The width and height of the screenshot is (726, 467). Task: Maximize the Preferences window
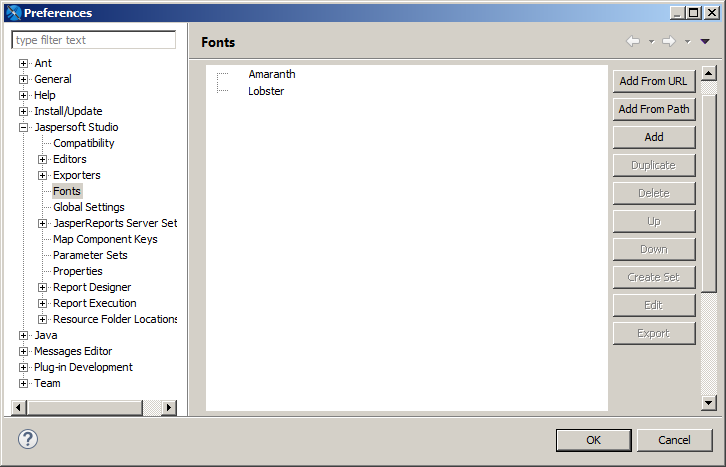[694, 12]
